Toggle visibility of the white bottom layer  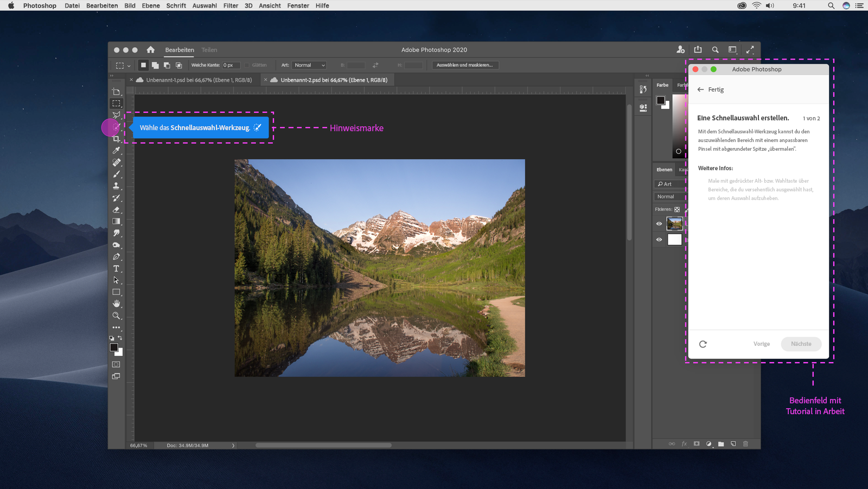coord(659,240)
